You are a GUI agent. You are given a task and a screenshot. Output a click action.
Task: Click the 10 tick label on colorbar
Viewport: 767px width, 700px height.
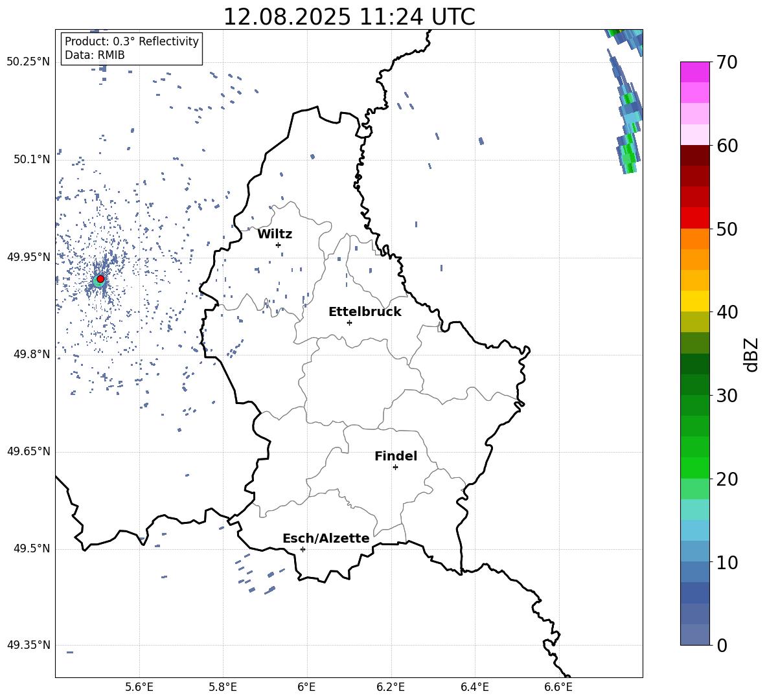727,562
